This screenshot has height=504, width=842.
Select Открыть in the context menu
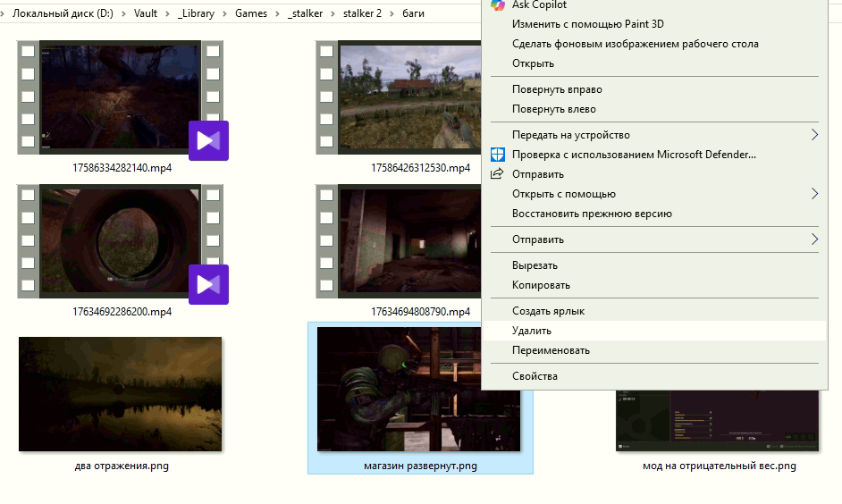pyautogui.click(x=654, y=63)
